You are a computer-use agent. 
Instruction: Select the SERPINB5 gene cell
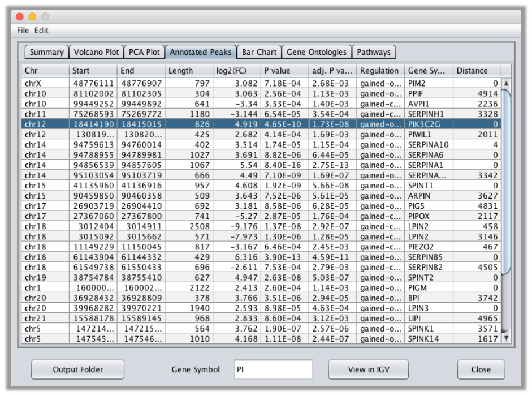coord(429,257)
